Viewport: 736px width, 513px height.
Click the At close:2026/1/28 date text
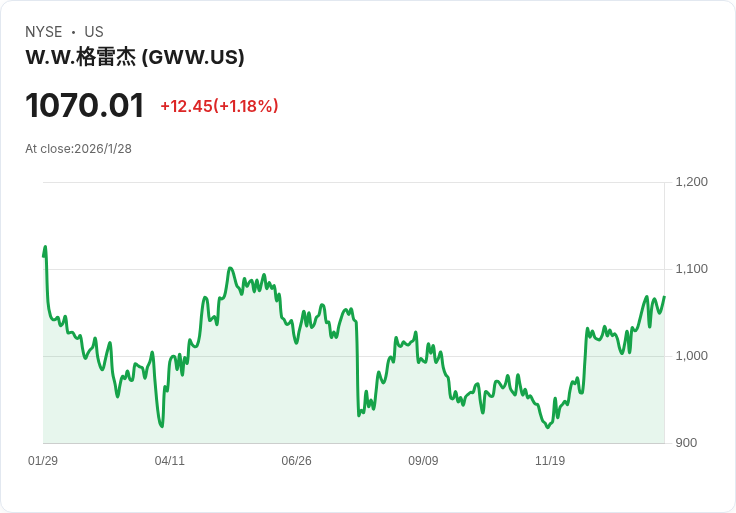[78, 149]
